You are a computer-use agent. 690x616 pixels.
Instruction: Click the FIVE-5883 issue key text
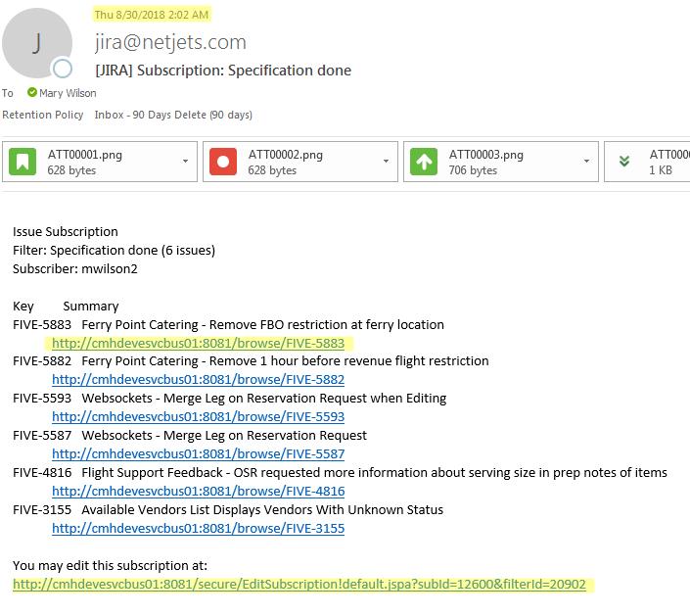click(x=42, y=324)
